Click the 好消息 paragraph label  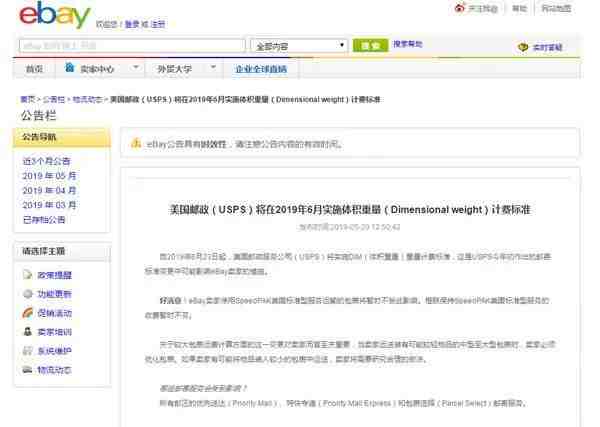171,300
